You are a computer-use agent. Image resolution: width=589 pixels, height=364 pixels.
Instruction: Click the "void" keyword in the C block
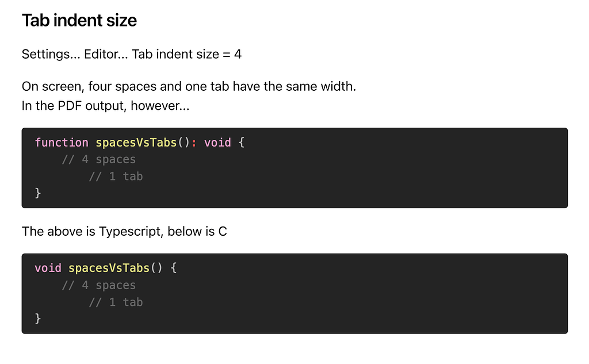click(x=48, y=268)
